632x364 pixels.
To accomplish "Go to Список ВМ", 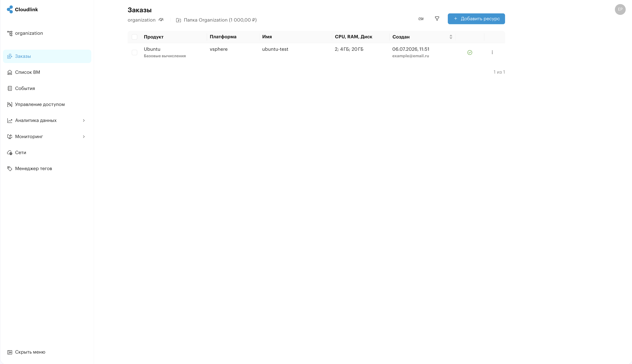I will pyautogui.click(x=47, y=72).
